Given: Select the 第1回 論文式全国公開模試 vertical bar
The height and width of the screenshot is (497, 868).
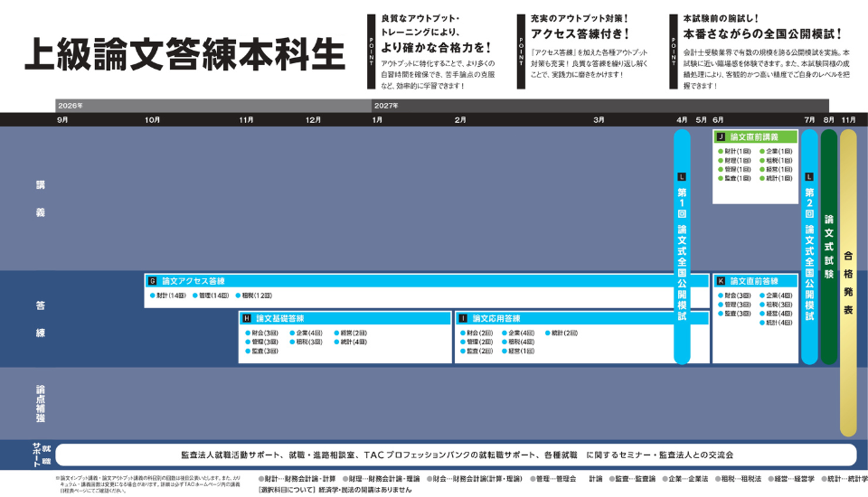Looking at the screenshot, I should 682,247.
